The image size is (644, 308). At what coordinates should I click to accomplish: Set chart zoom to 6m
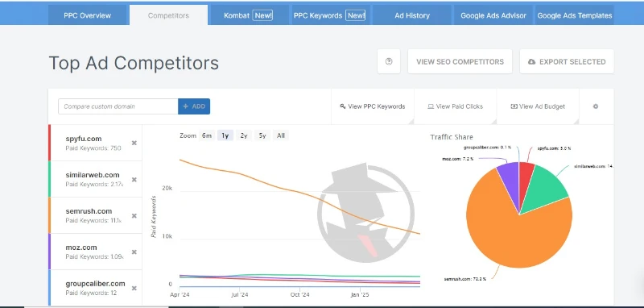[207, 135]
